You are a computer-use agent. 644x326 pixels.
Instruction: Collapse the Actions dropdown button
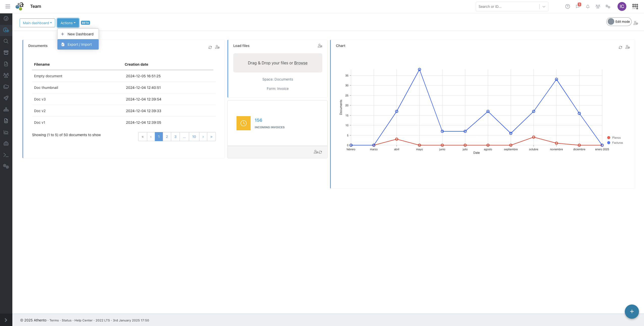tap(68, 23)
